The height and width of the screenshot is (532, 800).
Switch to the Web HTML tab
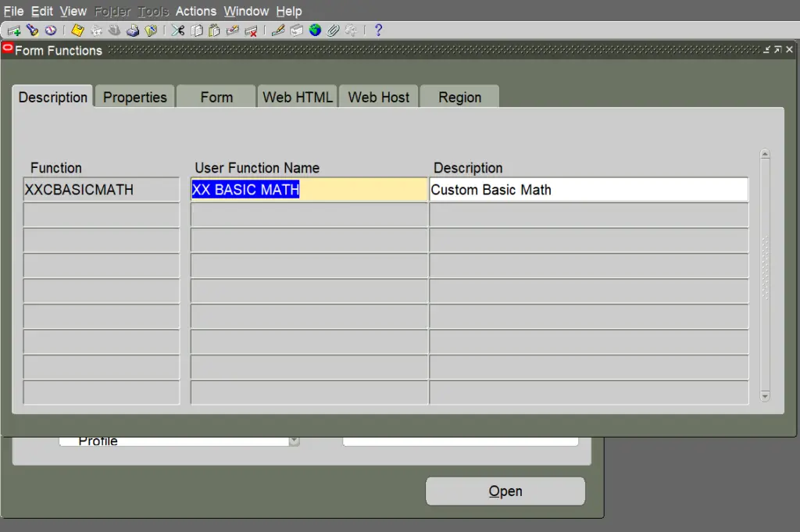pos(297,96)
